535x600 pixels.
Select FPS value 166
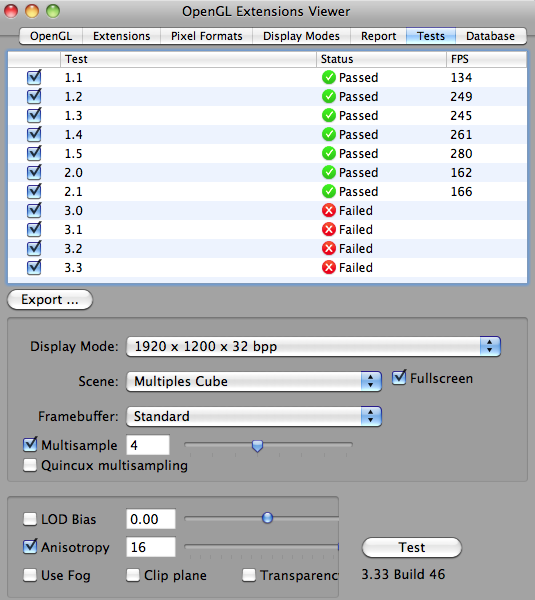(x=462, y=191)
